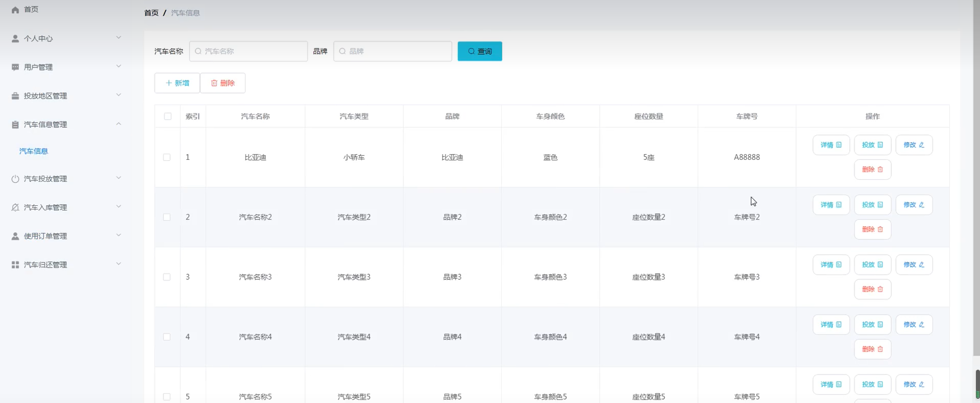The width and height of the screenshot is (980, 403).
Task: Click the 查询 search button
Action: pyautogui.click(x=480, y=51)
